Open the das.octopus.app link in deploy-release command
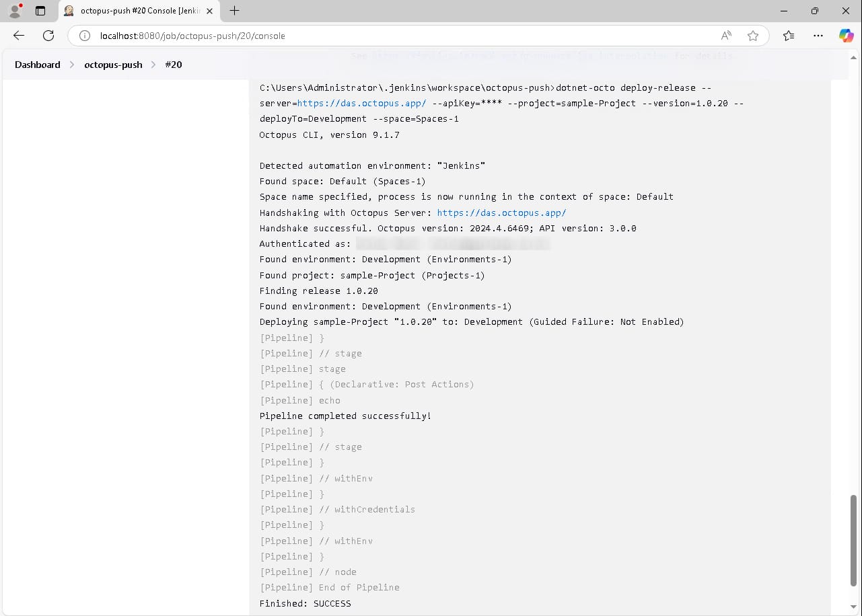 click(x=361, y=103)
